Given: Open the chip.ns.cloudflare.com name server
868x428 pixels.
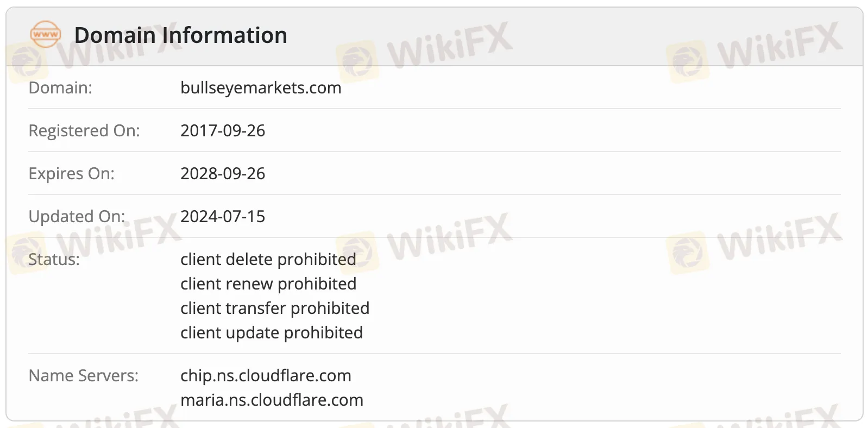Looking at the screenshot, I should (x=266, y=375).
